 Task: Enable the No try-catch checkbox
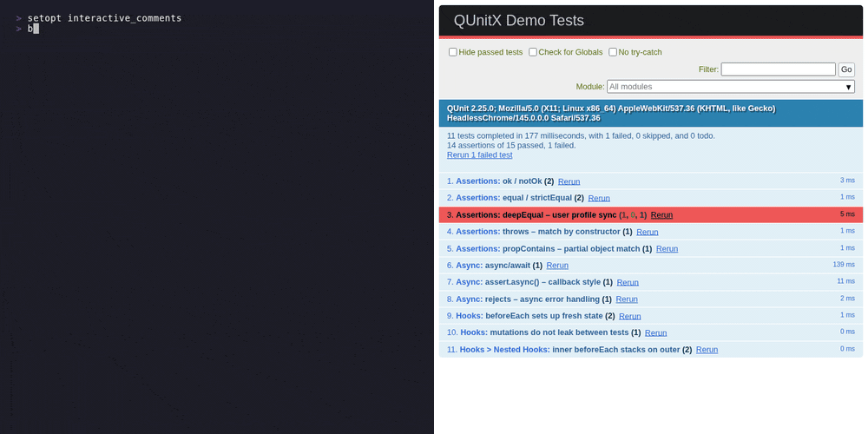pos(613,52)
